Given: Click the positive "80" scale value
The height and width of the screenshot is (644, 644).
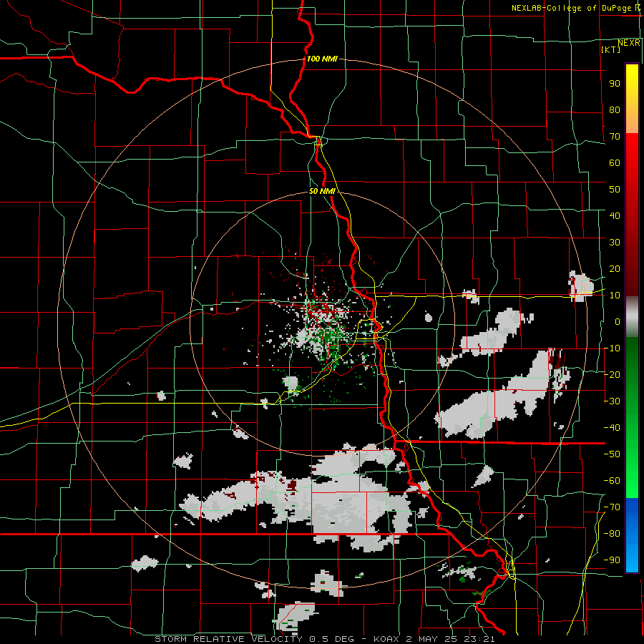Looking at the screenshot, I should [x=615, y=110].
